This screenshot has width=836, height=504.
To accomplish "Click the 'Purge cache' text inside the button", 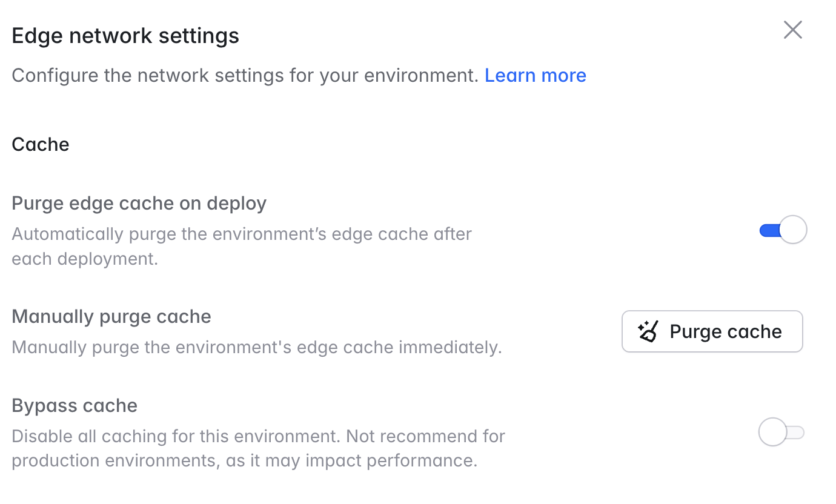I will [726, 331].
